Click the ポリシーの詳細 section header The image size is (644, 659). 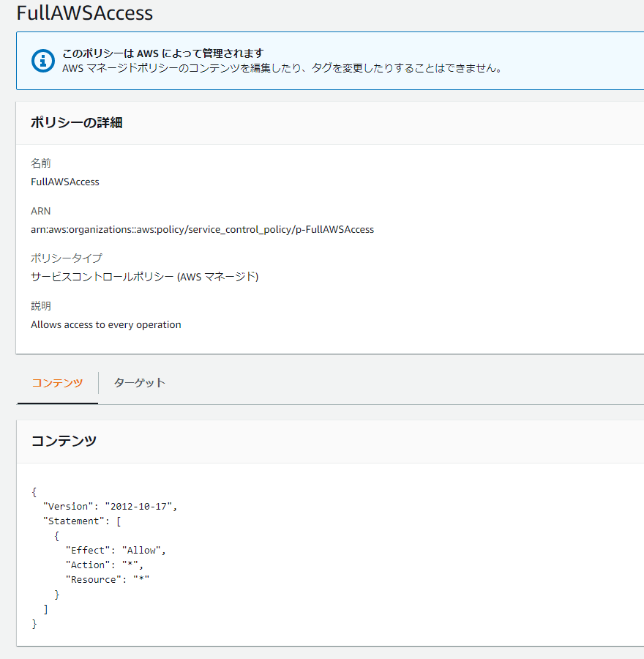tap(76, 123)
